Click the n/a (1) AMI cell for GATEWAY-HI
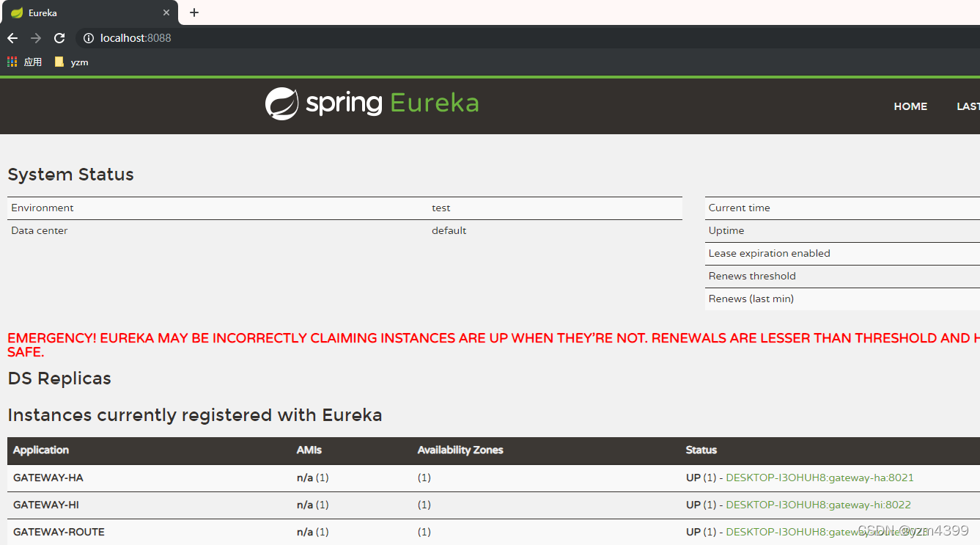This screenshot has width=980, height=545. 313,505
